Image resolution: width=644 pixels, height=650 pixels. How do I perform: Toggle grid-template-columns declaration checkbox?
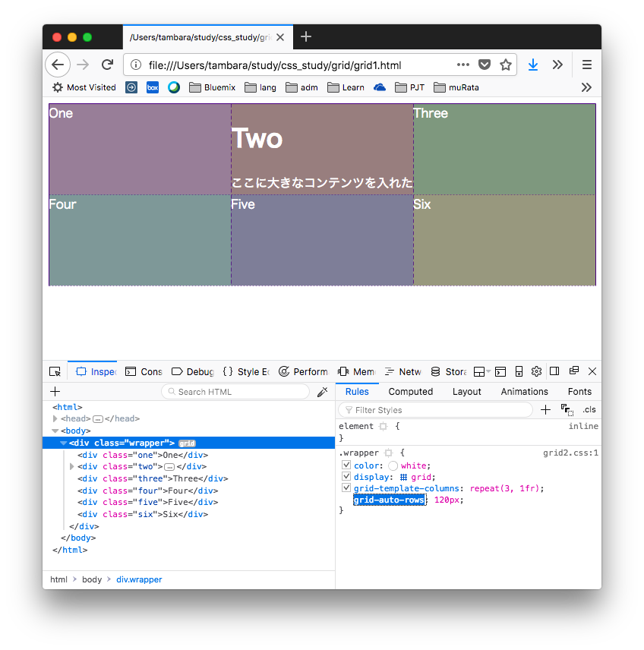[x=346, y=487]
